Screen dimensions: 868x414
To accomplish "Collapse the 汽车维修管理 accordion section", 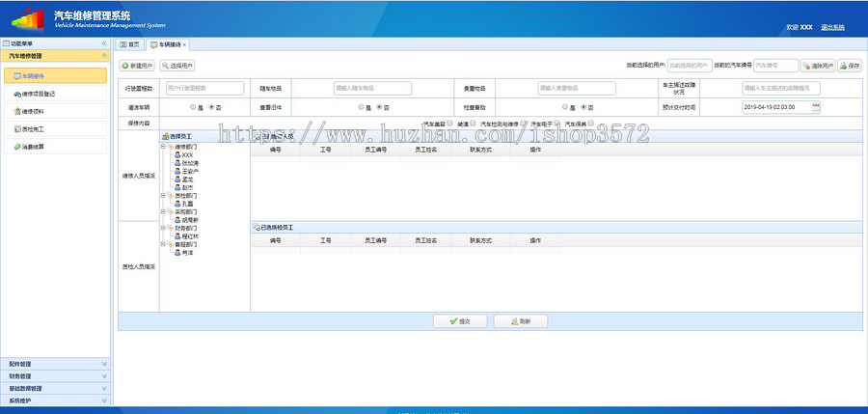I will [x=104, y=56].
